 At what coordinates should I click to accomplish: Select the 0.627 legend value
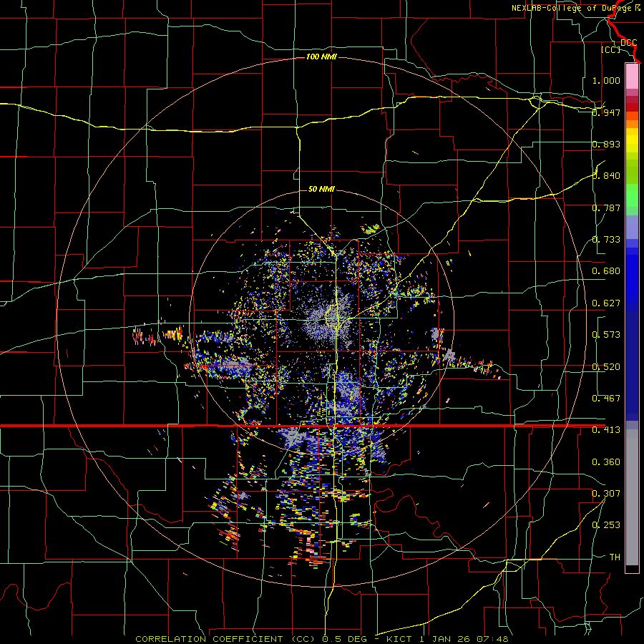click(606, 303)
